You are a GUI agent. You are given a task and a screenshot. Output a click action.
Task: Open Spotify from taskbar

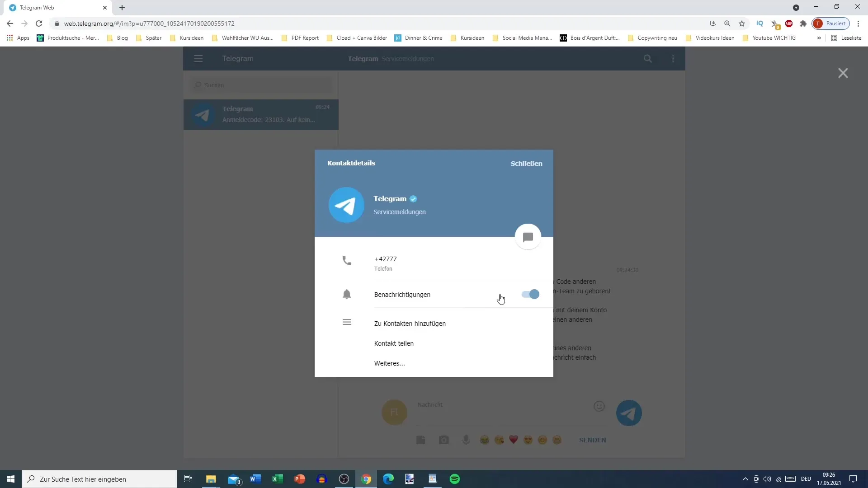click(455, 479)
